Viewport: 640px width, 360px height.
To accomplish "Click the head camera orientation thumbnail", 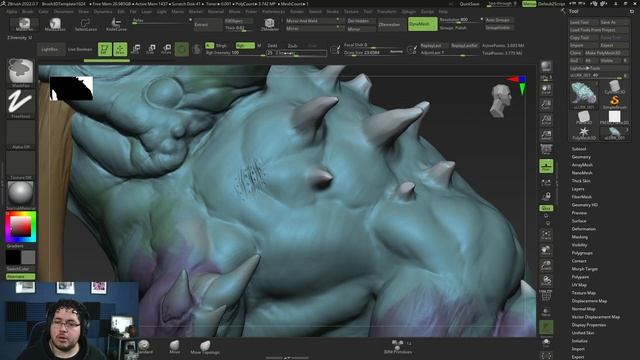I will tap(502, 100).
